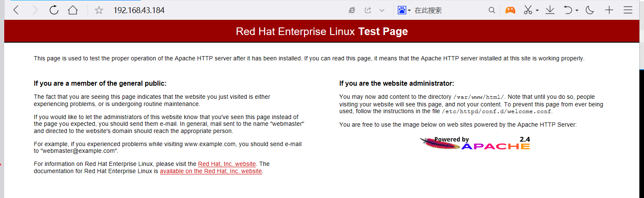Click 'If you are the website administrator:' heading
Image resolution: width=644 pixels, height=198 pixels.
point(397,84)
